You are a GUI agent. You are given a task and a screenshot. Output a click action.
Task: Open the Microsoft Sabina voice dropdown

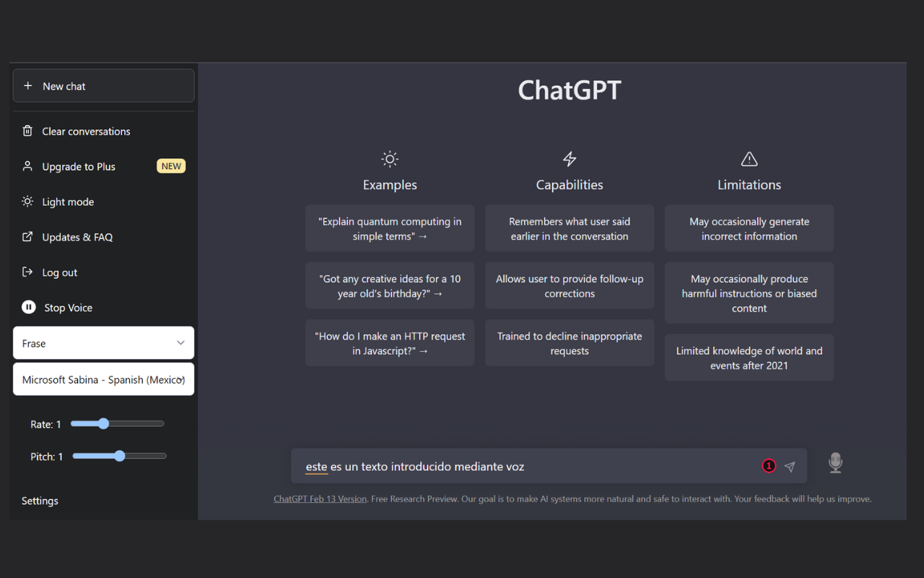tap(103, 379)
